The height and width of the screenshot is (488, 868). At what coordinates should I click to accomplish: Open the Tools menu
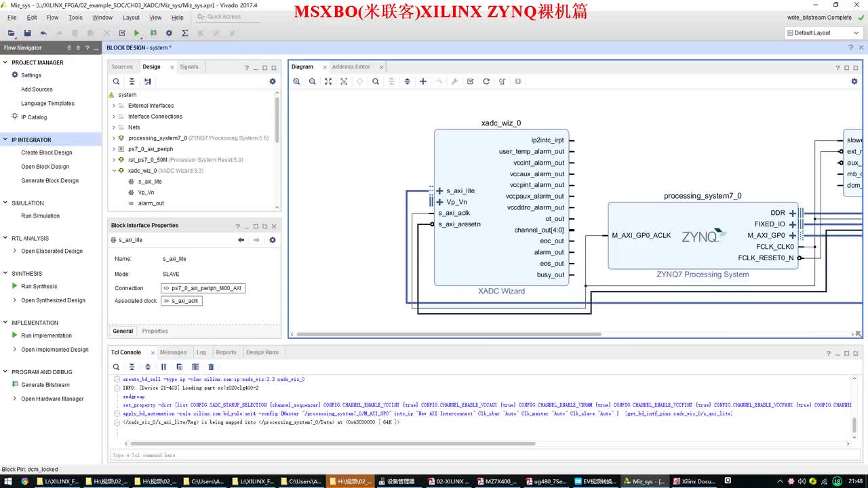pos(75,18)
